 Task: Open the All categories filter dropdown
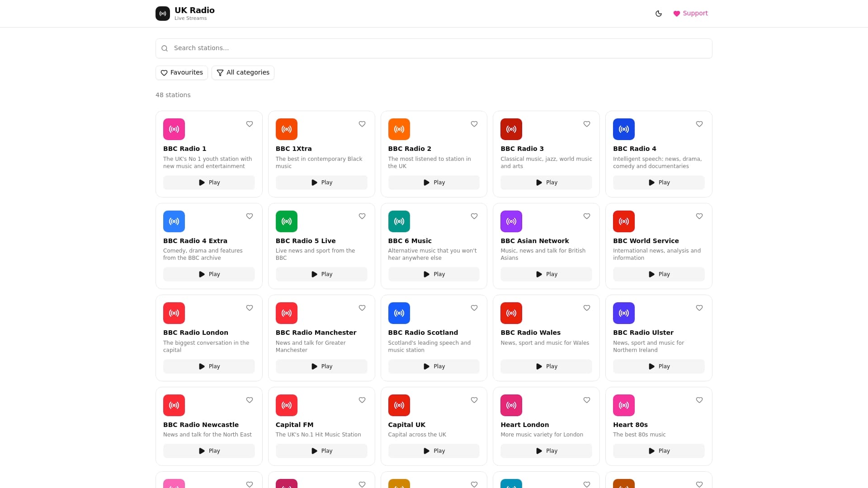[x=243, y=73]
